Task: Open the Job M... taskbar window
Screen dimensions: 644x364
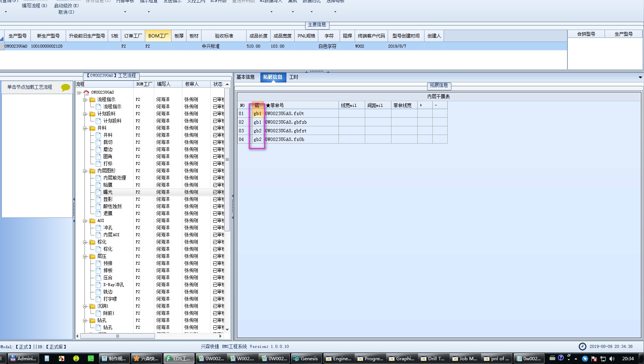Action: [465, 359]
